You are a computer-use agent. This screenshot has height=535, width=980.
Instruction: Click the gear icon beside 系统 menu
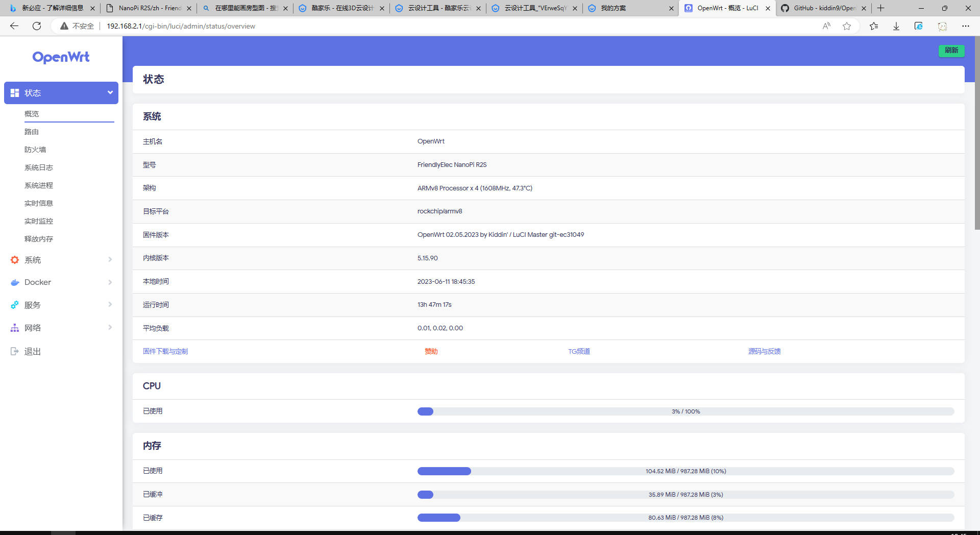(15, 260)
